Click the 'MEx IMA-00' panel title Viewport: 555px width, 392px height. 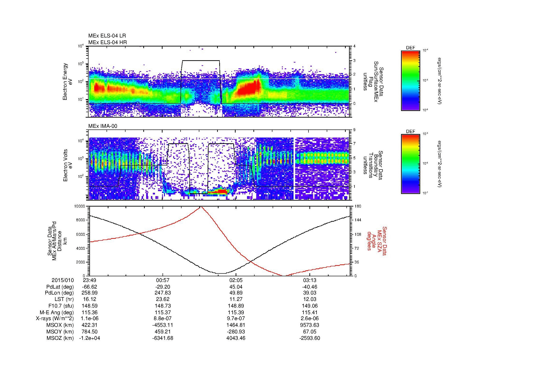pyautogui.click(x=103, y=126)
